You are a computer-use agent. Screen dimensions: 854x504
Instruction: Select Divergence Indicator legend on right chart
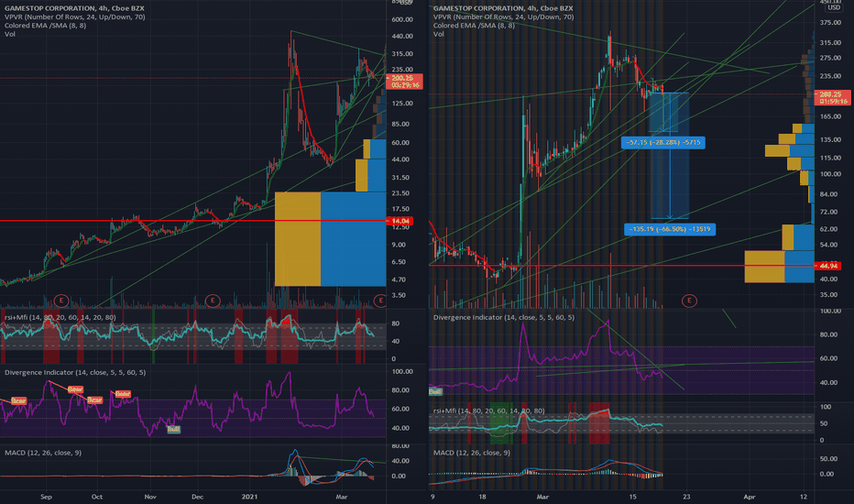click(503, 317)
